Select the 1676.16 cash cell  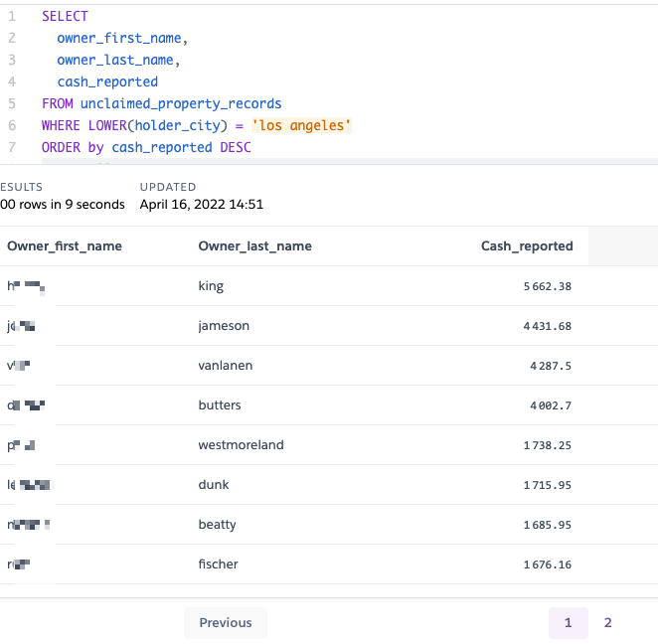(548, 564)
